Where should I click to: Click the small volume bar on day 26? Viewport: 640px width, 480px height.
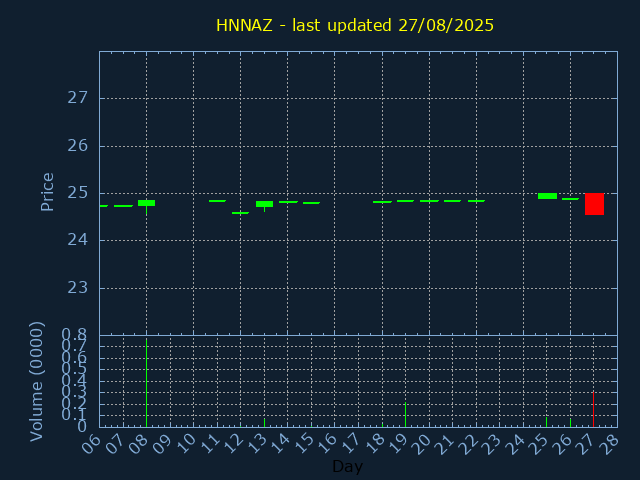click(x=570, y=422)
